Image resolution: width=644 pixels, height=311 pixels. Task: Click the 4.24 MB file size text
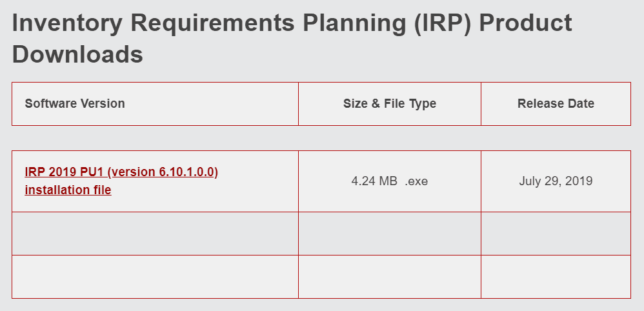374,181
